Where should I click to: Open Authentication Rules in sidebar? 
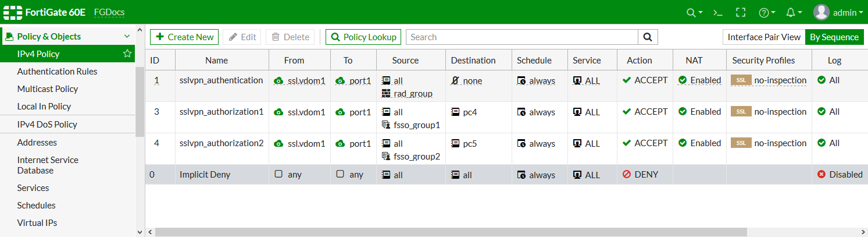point(57,72)
